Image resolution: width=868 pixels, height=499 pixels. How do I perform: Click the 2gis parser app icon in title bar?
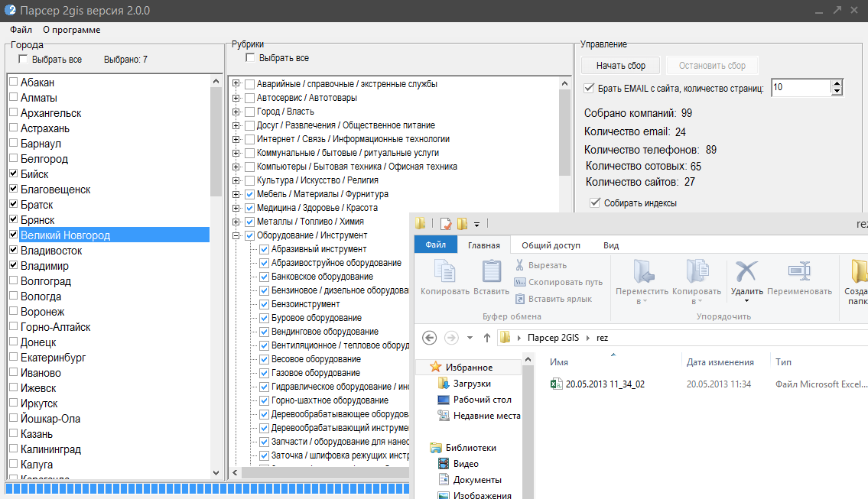[x=10, y=10]
